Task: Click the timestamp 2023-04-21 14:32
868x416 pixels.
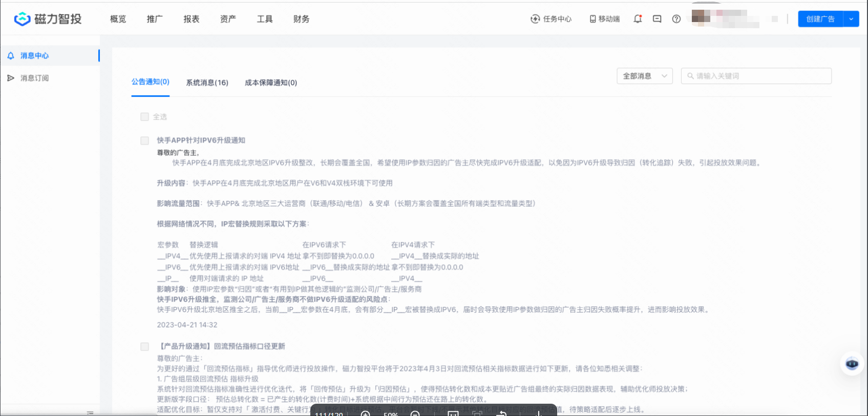Action: click(187, 325)
